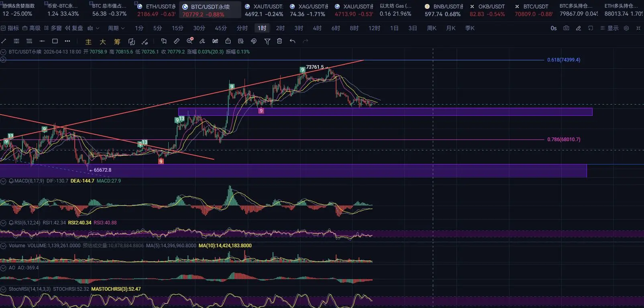
Task: Click the note annotation icon near camera
Action: [x=590, y=28]
